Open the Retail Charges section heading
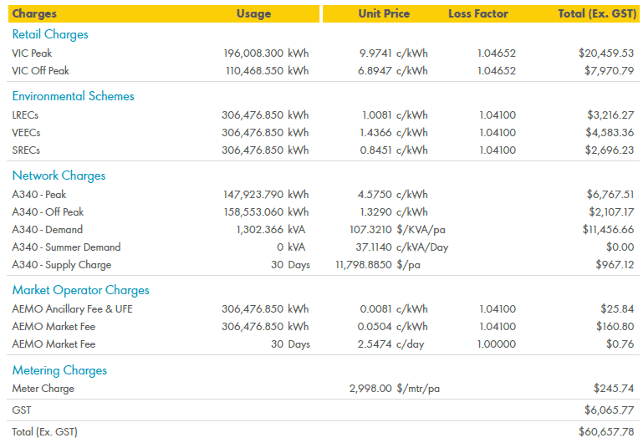The height and width of the screenshot is (444, 644). point(50,35)
